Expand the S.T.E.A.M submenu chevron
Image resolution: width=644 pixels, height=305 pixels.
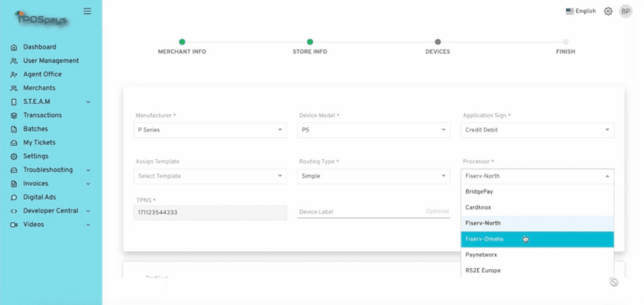tap(88, 101)
